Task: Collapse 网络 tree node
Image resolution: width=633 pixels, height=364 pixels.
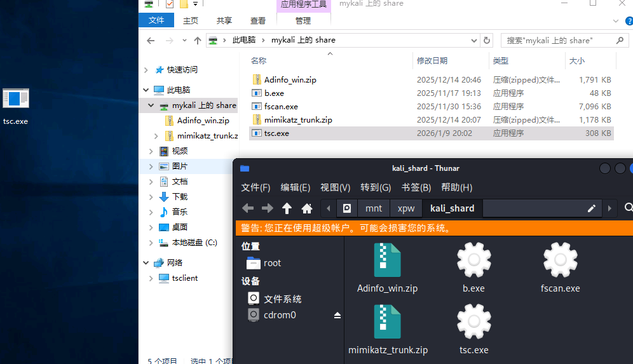Action: [x=146, y=263]
